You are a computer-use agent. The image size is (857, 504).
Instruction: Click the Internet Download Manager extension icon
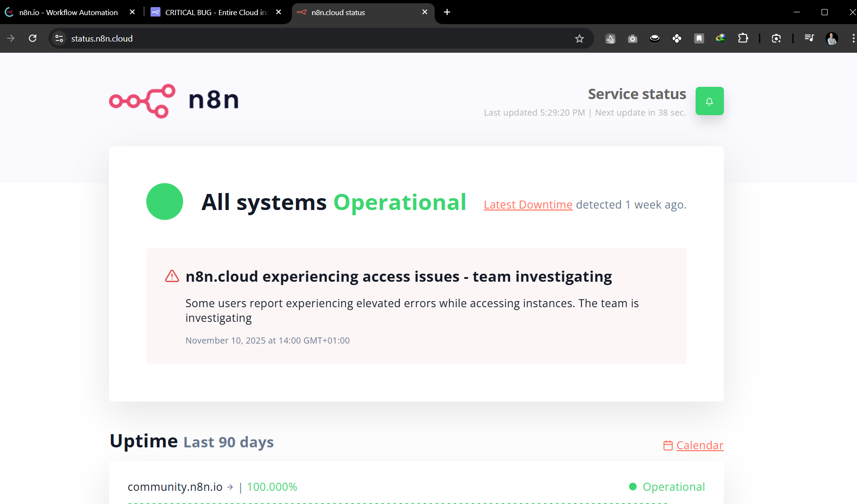point(721,39)
